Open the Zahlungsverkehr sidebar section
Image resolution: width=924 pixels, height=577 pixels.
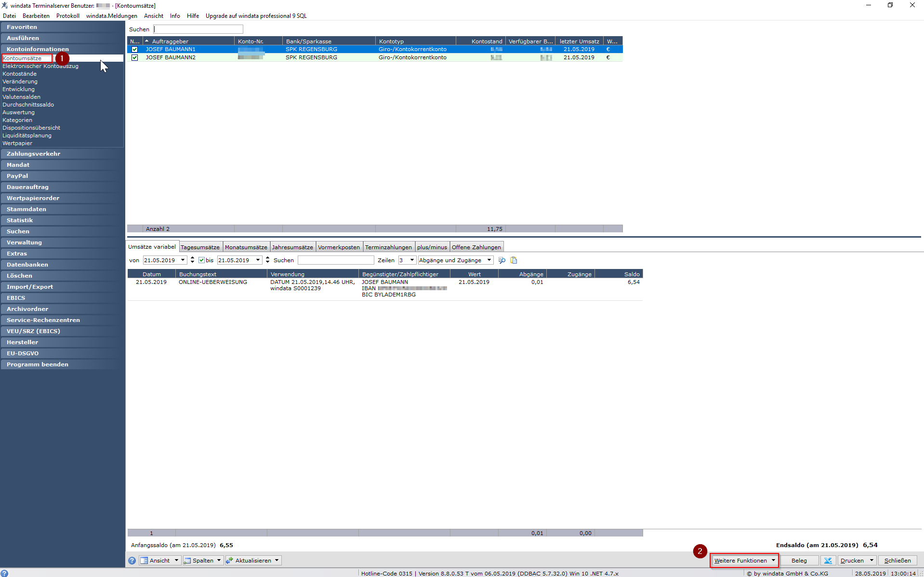coord(62,154)
